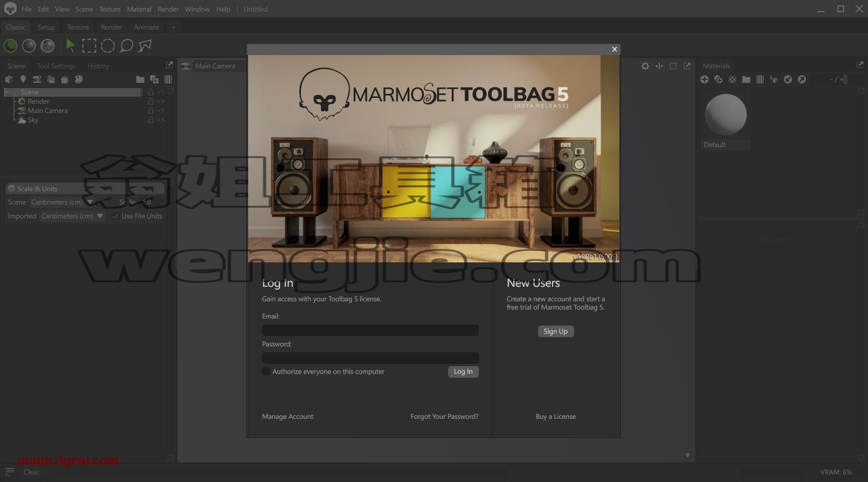Hide the Sky with its eye icon
The width and height of the screenshot is (868, 482).
coord(161,120)
